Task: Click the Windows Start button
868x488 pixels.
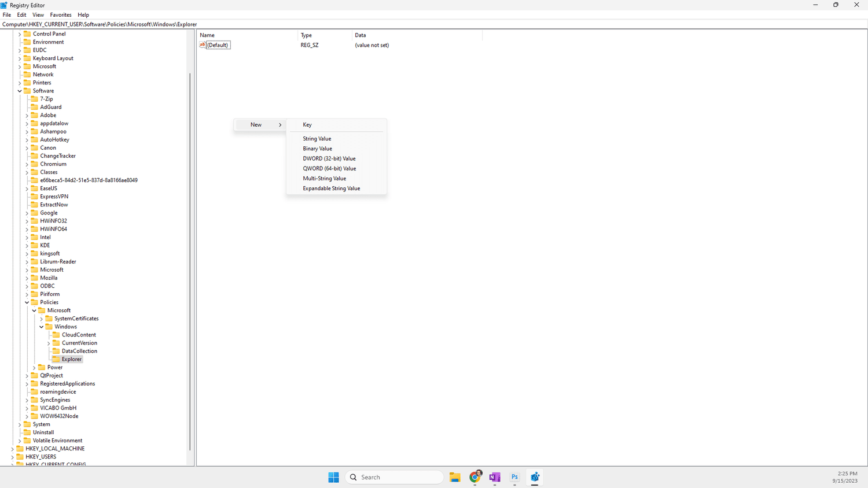Action: (333, 477)
